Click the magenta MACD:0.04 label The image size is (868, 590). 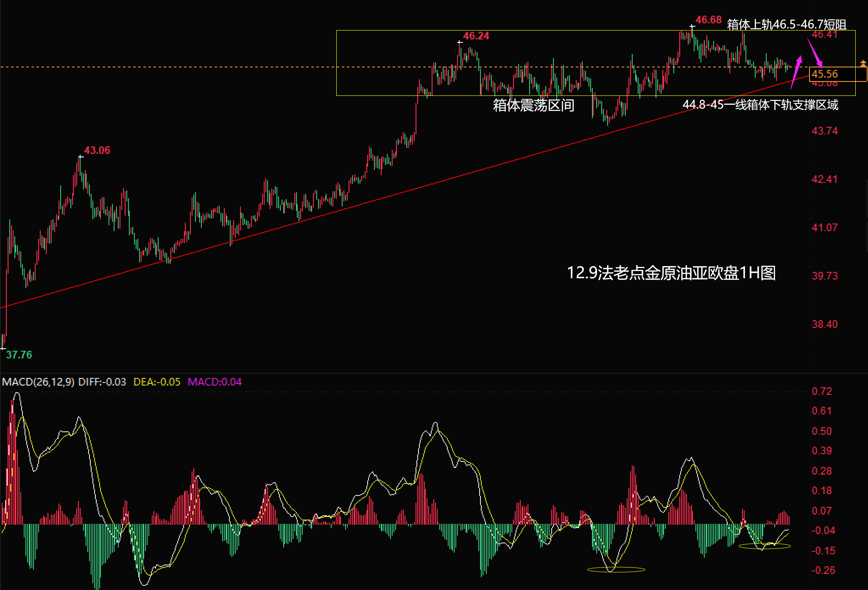214,382
